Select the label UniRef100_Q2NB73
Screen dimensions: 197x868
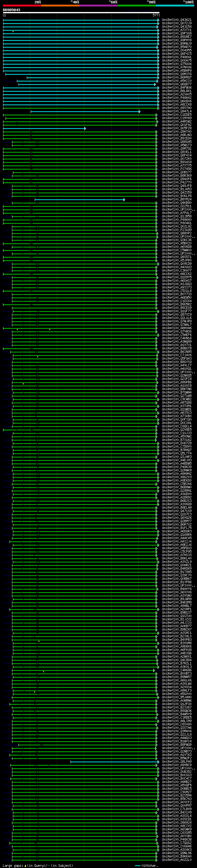176,751
